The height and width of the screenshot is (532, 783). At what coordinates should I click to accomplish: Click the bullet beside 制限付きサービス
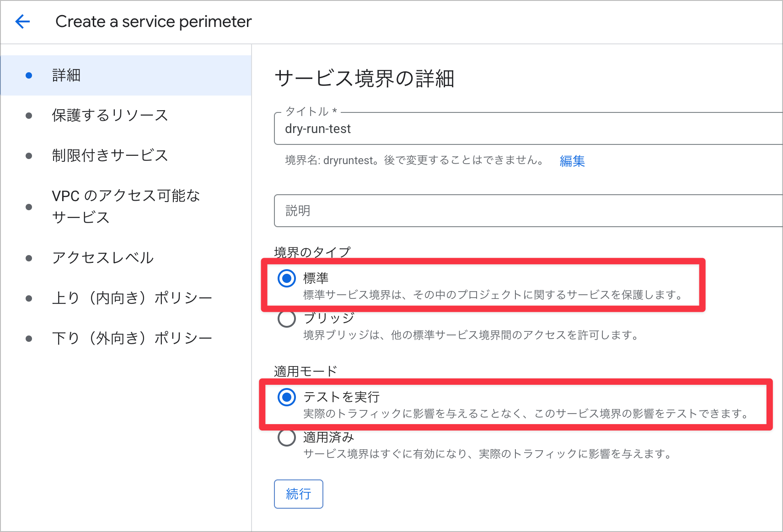click(29, 156)
